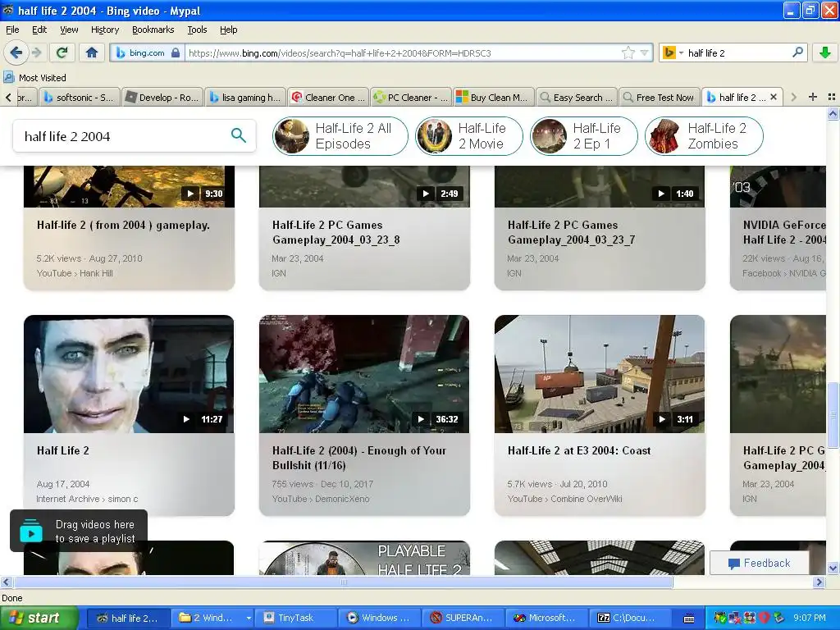This screenshot has width=840, height=630.
Task: Select the Half-Life 2 Ep 1 suggestion
Action: coord(583,136)
